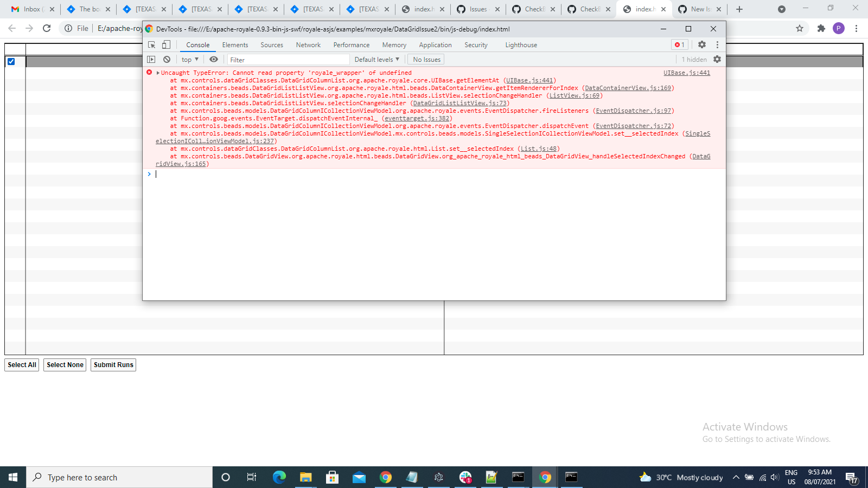Open the JavaScript context dropdown showing top
868x488 pixels.
[189, 59]
